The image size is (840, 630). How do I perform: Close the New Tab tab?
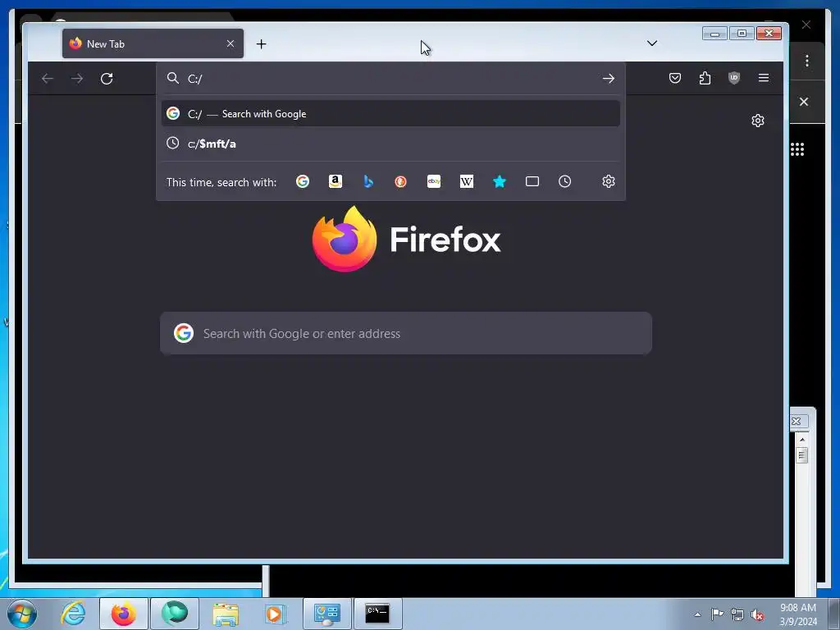click(231, 44)
